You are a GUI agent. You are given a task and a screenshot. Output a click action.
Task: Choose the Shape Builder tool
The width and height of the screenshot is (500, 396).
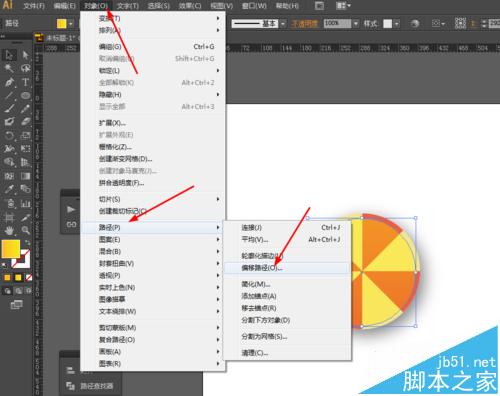click(9, 162)
